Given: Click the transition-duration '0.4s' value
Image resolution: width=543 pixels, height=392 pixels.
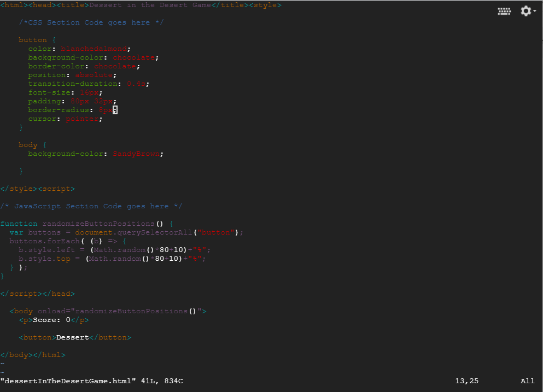Looking at the screenshot, I should [136, 84].
